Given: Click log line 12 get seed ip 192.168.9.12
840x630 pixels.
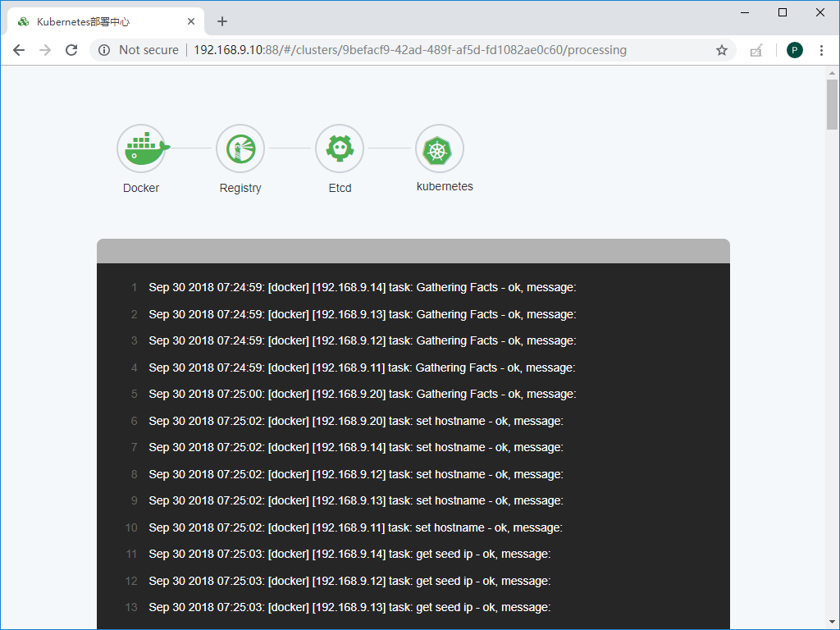Looking at the screenshot, I should tap(349, 581).
